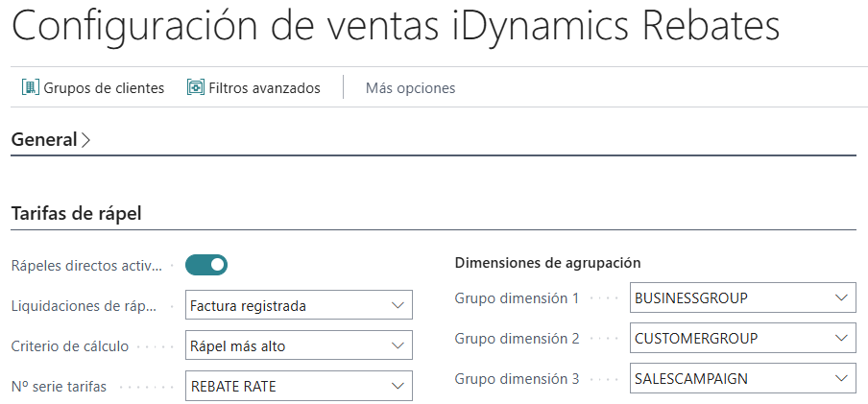Click the REBATE RATE field value

click(x=233, y=387)
